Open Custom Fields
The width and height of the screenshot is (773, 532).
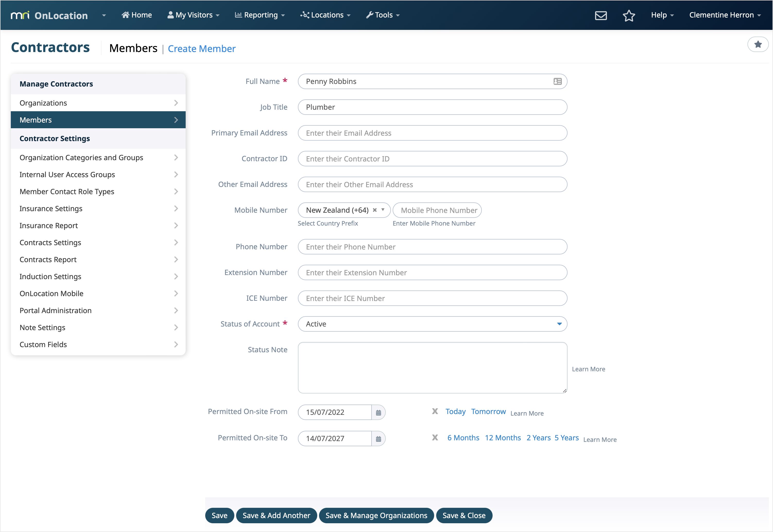point(98,345)
